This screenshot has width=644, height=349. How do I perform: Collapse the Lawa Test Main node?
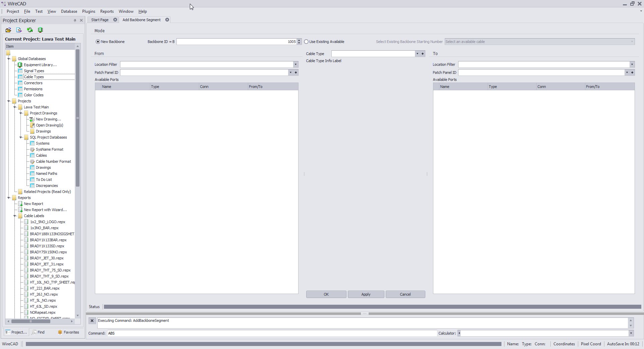click(15, 107)
